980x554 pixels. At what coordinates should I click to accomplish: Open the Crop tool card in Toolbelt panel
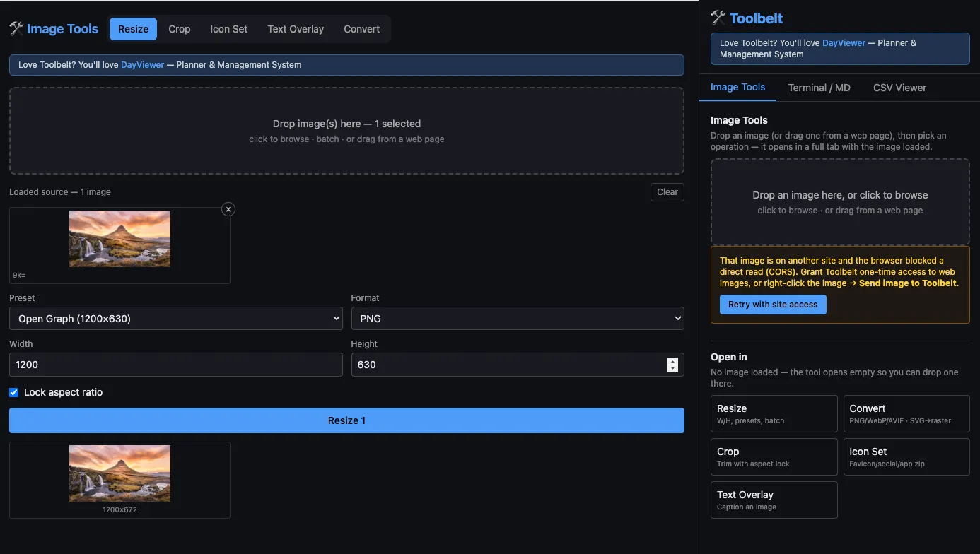(774, 456)
